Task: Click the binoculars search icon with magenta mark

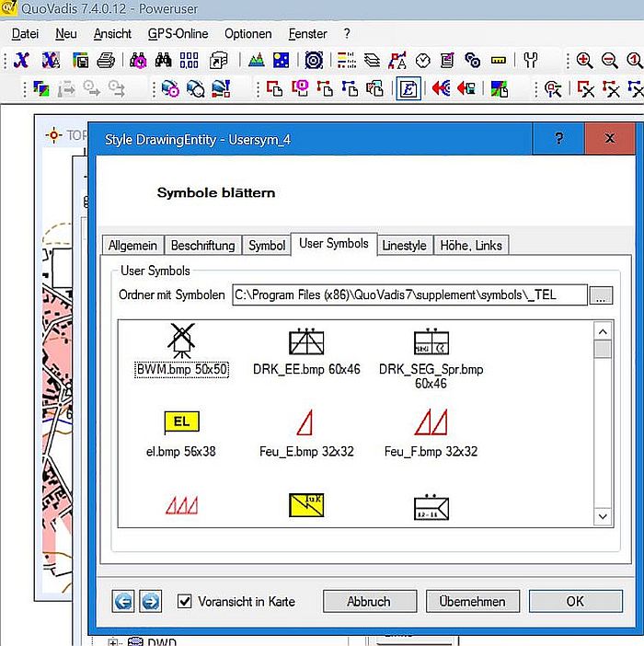Action: 138,61
